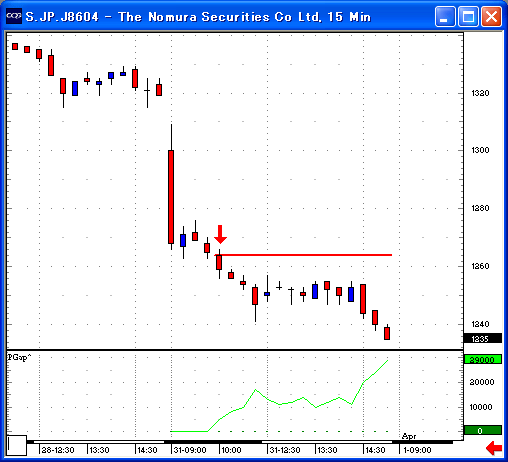
Task: Click the 1300 price scale label
Action: 480,150
